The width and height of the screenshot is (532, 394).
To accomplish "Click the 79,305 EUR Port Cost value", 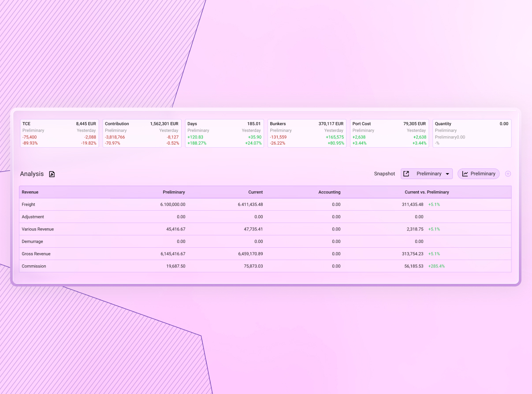I will 415,124.
